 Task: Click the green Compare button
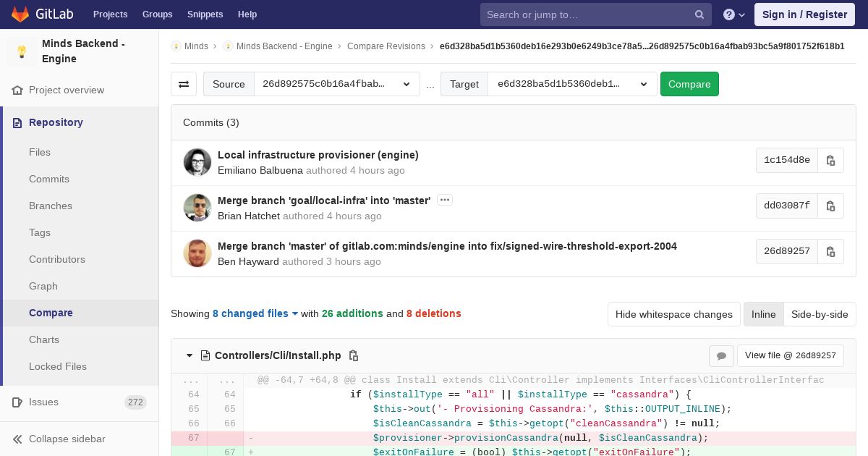(x=689, y=84)
